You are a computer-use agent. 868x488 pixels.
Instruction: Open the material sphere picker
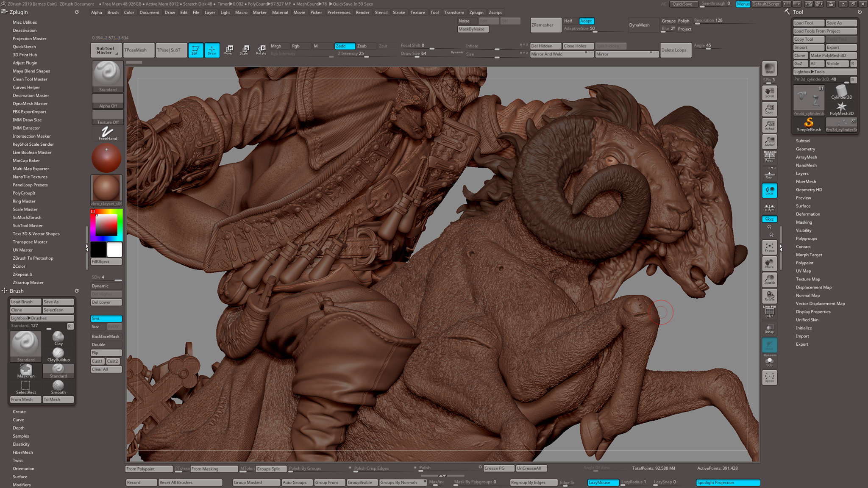click(106, 190)
